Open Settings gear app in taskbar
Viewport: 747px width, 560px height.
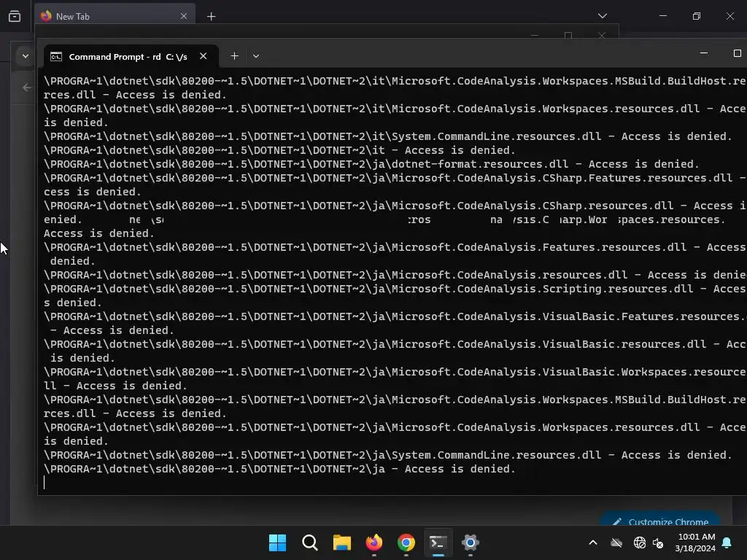[x=471, y=542]
